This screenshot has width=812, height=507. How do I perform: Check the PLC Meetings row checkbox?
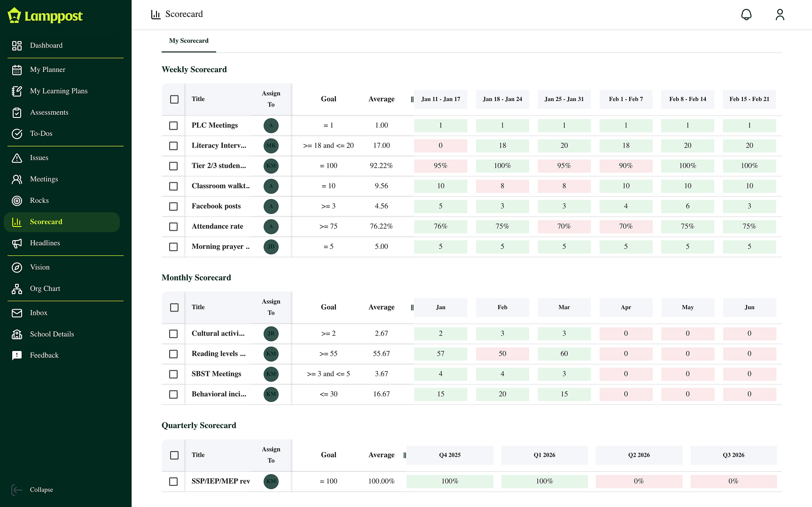(174, 125)
